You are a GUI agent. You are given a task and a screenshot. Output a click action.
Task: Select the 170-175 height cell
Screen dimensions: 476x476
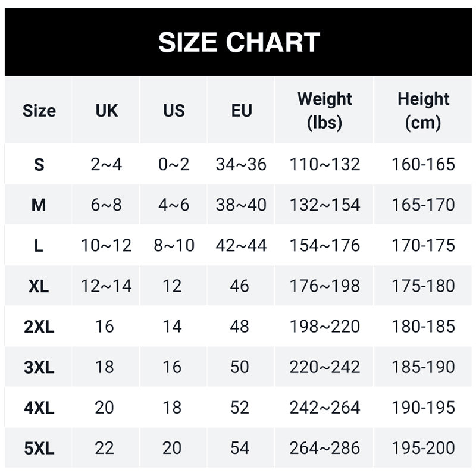click(x=423, y=246)
